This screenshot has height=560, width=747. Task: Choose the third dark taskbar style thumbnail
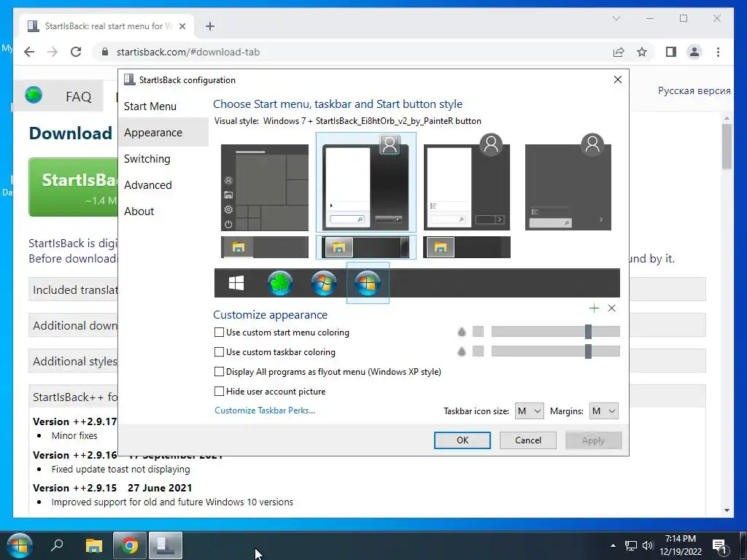coord(467,247)
